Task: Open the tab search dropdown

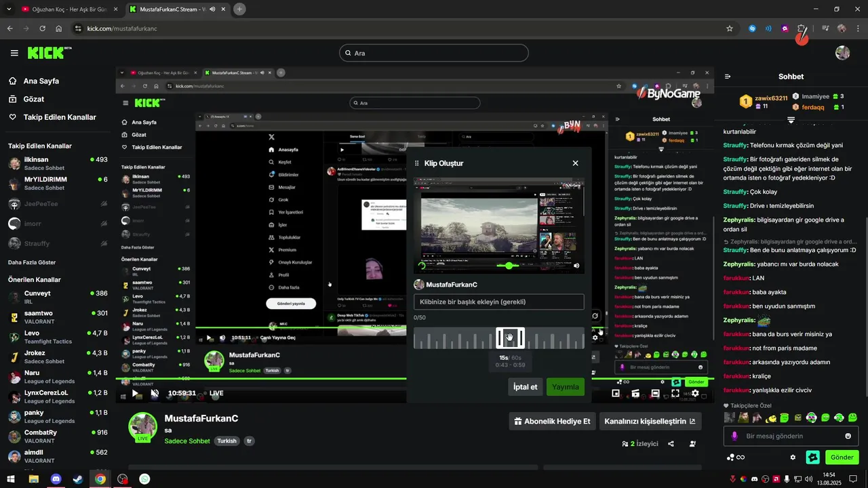Action: coord(9,9)
